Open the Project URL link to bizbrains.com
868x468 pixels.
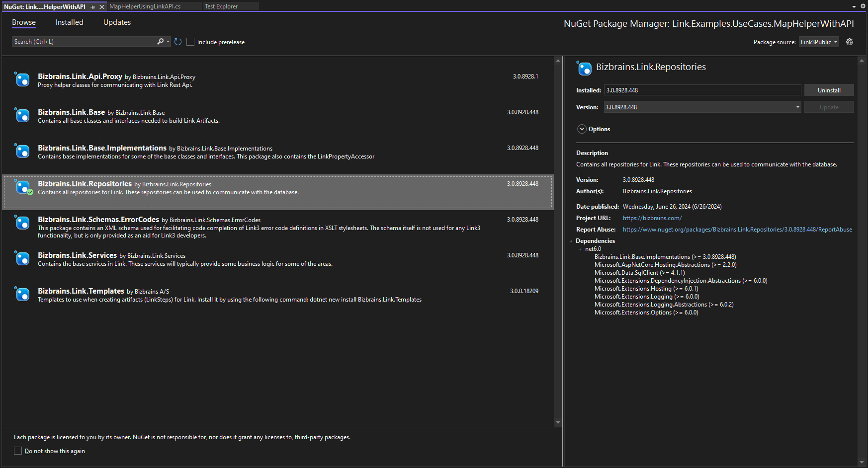pyautogui.click(x=652, y=218)
